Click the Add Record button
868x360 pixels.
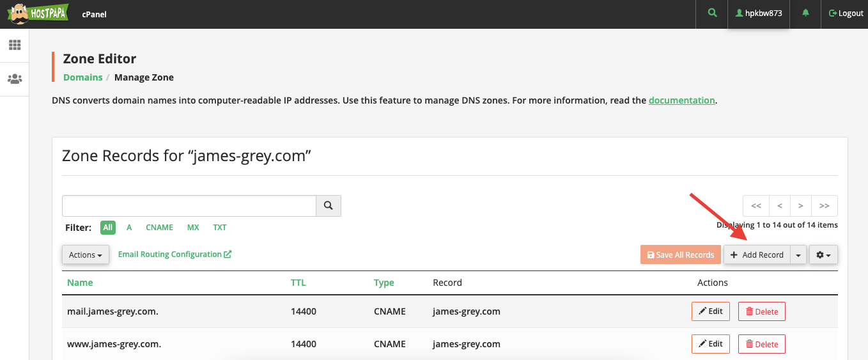[757, 254]
